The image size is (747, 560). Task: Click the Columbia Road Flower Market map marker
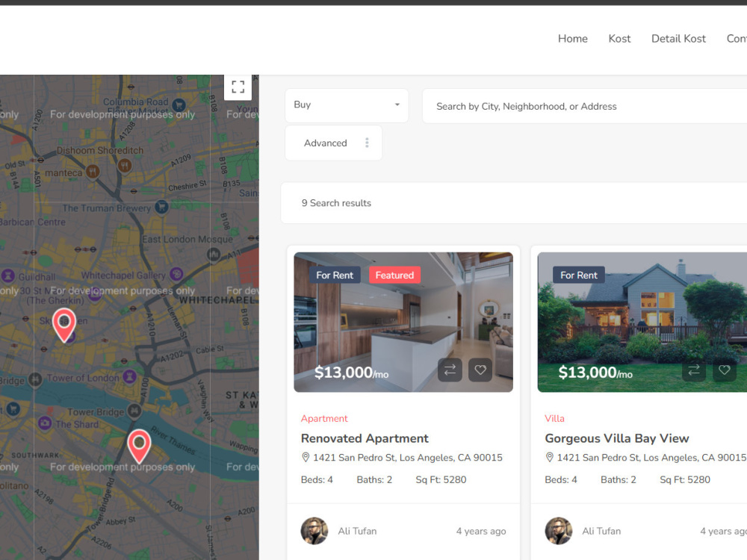point(179,105)
